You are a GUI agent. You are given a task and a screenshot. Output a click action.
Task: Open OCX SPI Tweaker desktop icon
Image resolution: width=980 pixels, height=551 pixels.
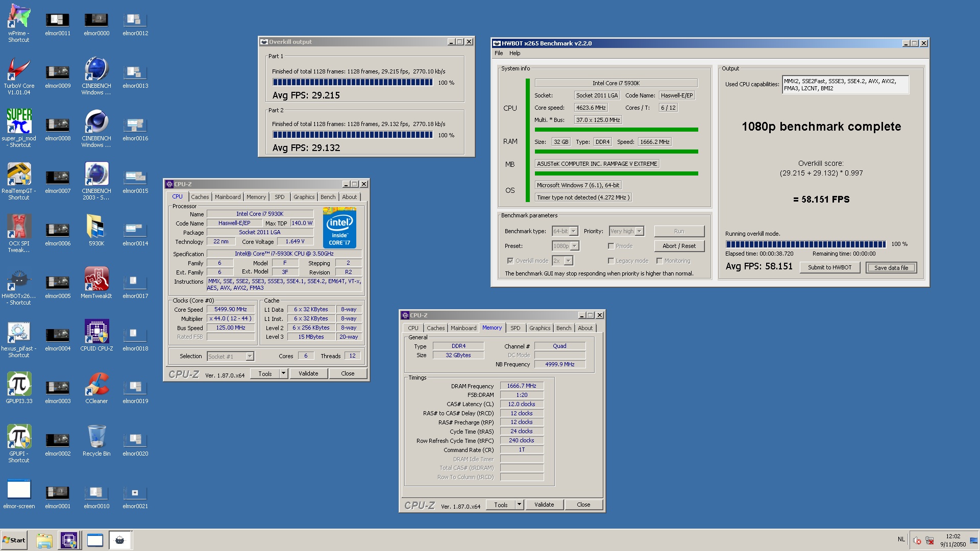coord(19,233)
